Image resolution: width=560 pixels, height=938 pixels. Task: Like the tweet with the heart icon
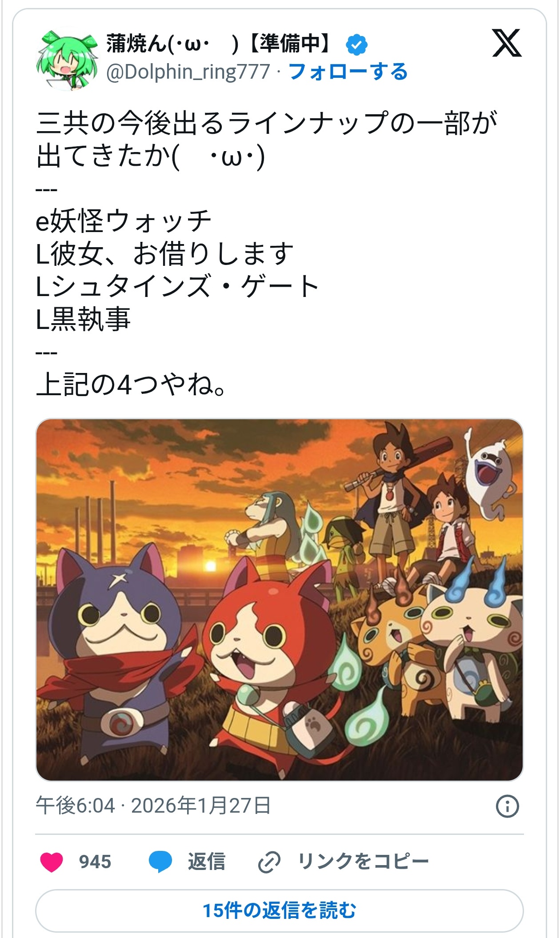(x=52, y=862)
